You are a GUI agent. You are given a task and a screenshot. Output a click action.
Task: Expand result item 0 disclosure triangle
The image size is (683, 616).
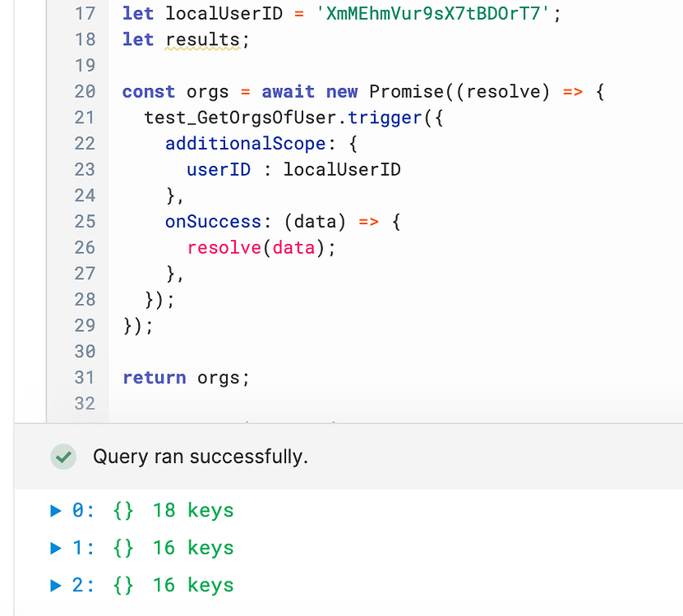56,511
